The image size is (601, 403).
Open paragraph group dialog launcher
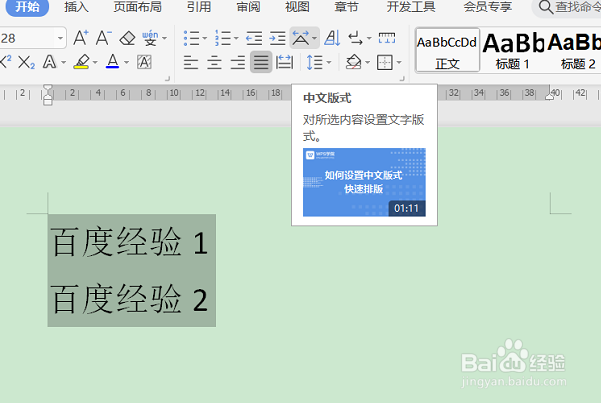pos(402,79)
